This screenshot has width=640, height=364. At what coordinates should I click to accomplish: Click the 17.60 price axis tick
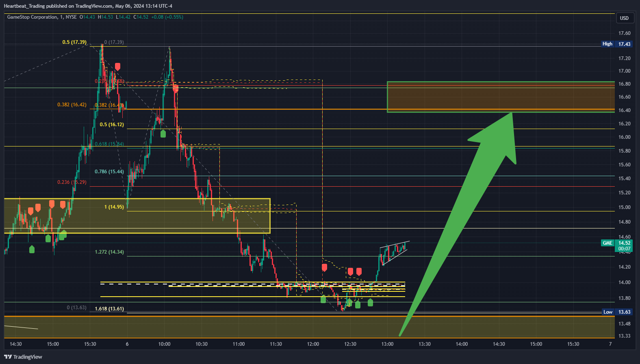point(625,33)
